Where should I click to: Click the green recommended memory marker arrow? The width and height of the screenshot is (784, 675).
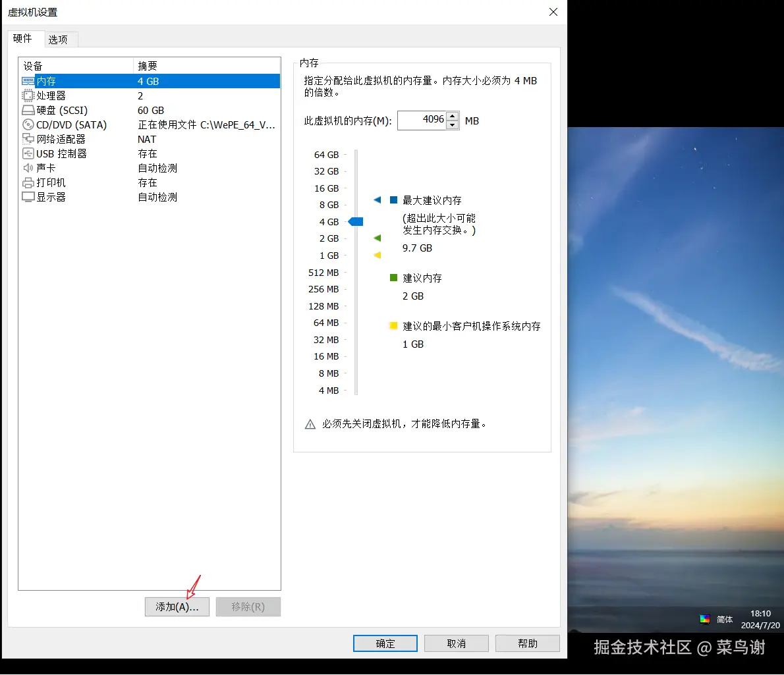tap(378, 238)
